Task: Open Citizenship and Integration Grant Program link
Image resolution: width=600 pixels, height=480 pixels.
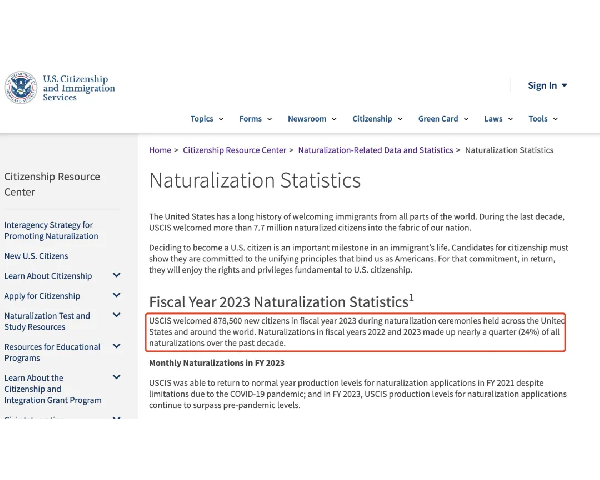Action: pyautogui.click(x=53, y=389)
